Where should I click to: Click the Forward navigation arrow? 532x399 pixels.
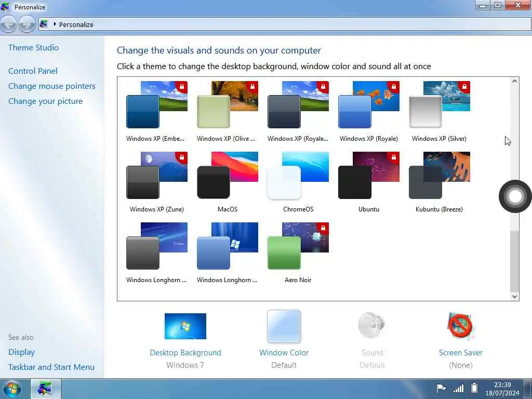click(27, 24)
